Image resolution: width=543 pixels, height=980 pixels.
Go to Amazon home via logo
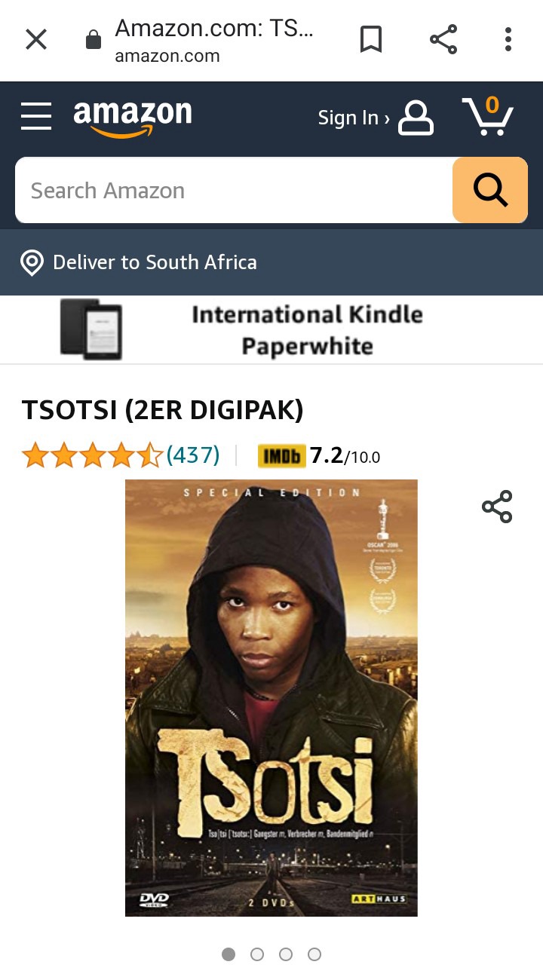pos(133,118)
